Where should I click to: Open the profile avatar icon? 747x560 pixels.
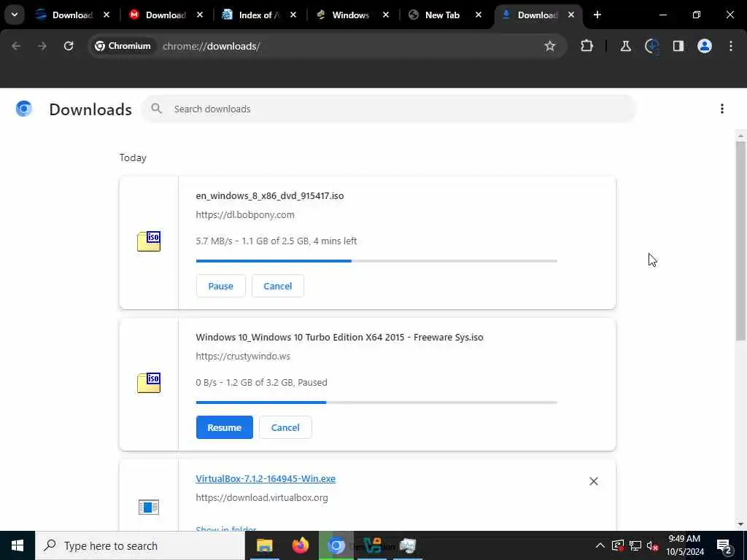(x=705, y=46)
